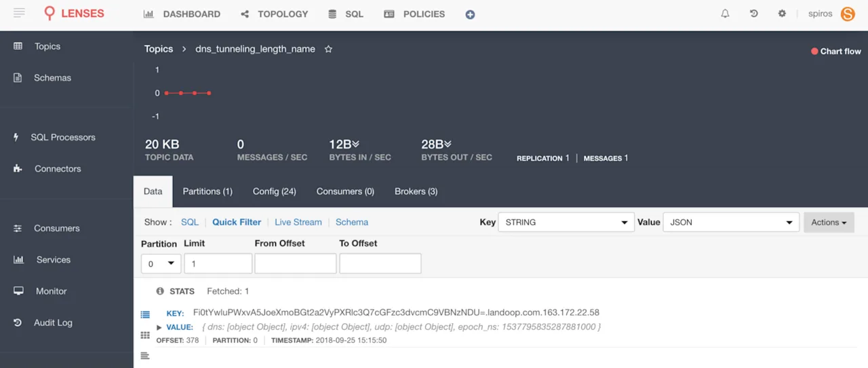Viewport: 868px width, 368px height.
Task: Open SQL Processors in the sidebar
Action: [63, 137]
